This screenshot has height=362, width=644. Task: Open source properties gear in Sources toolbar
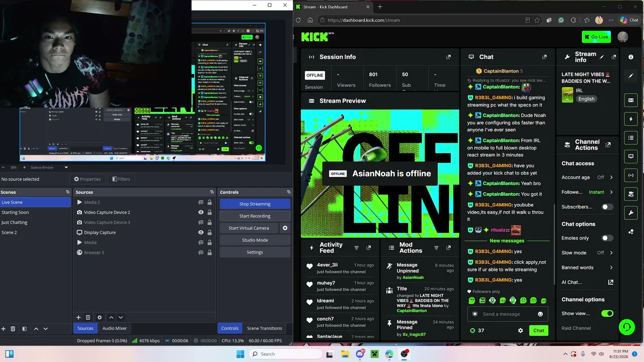pyautogui.click(x=100, y=317)
